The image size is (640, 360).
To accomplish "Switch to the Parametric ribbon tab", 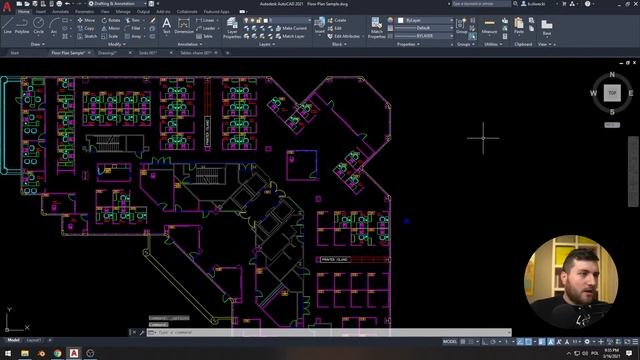I will click(x=84, y=12).
